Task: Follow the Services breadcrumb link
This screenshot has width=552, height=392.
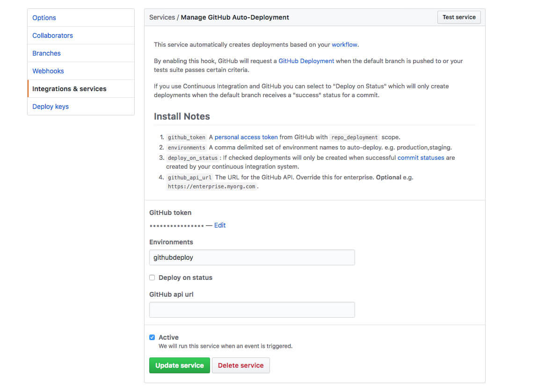Action: click(162, 17)
